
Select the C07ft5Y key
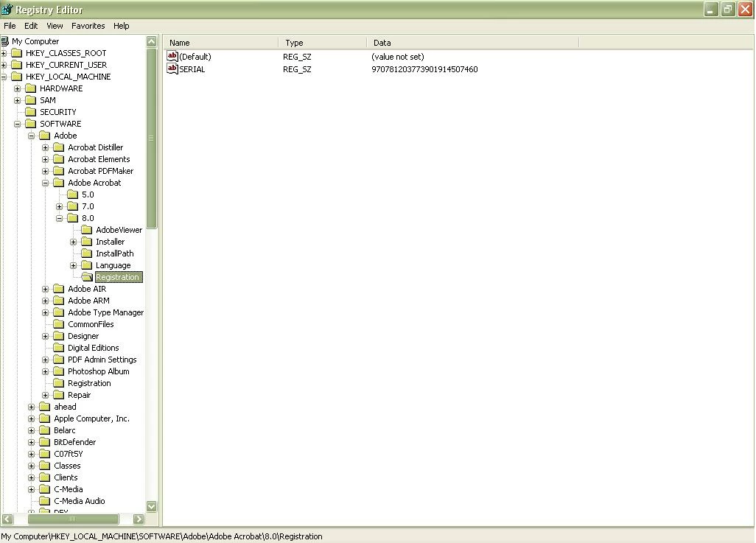(x=68, y=454)
